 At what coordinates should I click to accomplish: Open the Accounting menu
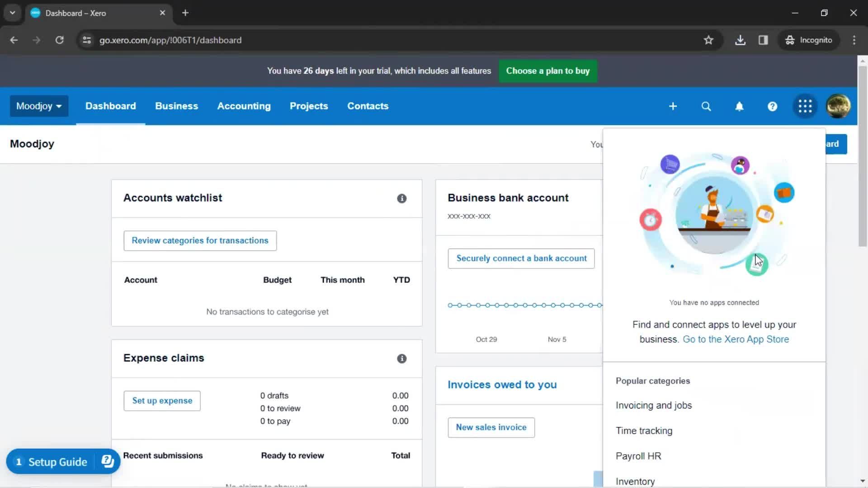tap(244, 106)
